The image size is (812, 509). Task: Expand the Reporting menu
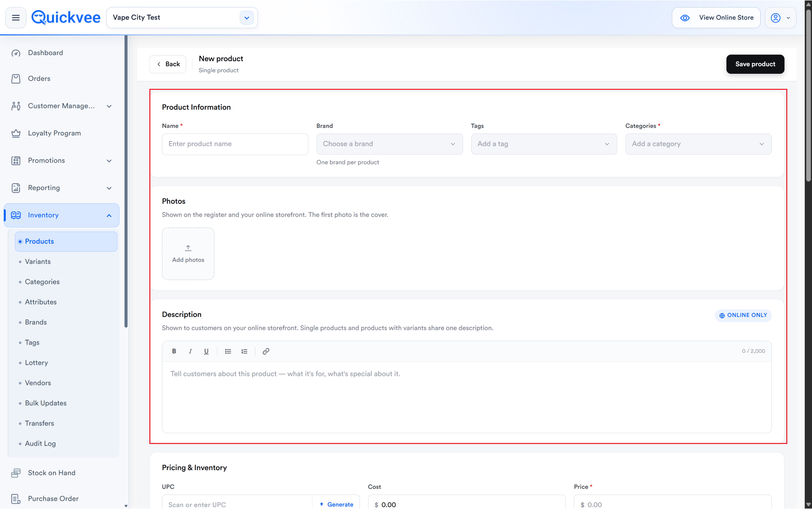pos(62,188)
